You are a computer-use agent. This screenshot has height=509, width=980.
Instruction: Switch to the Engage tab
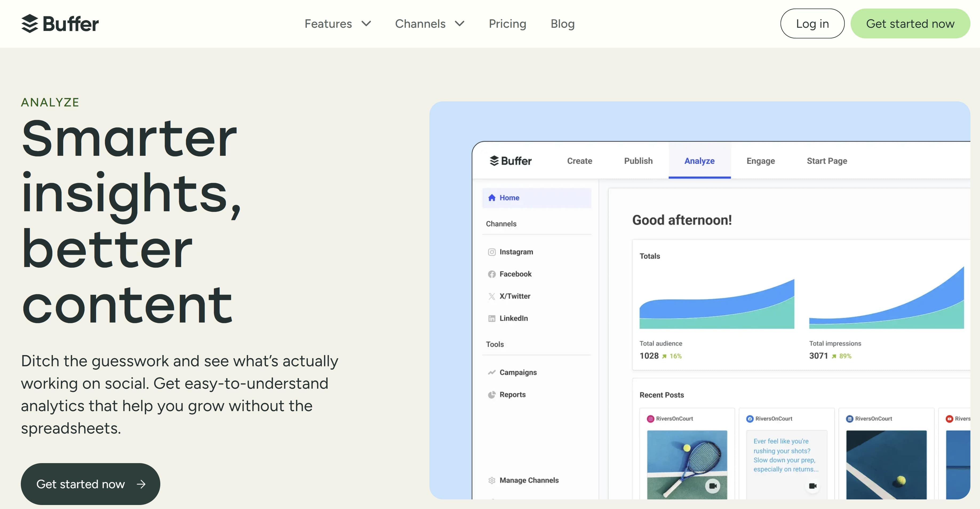(760, 161)
